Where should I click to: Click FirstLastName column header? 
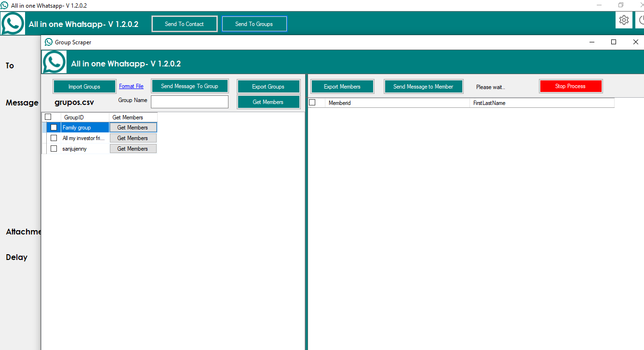coord(542,103)
